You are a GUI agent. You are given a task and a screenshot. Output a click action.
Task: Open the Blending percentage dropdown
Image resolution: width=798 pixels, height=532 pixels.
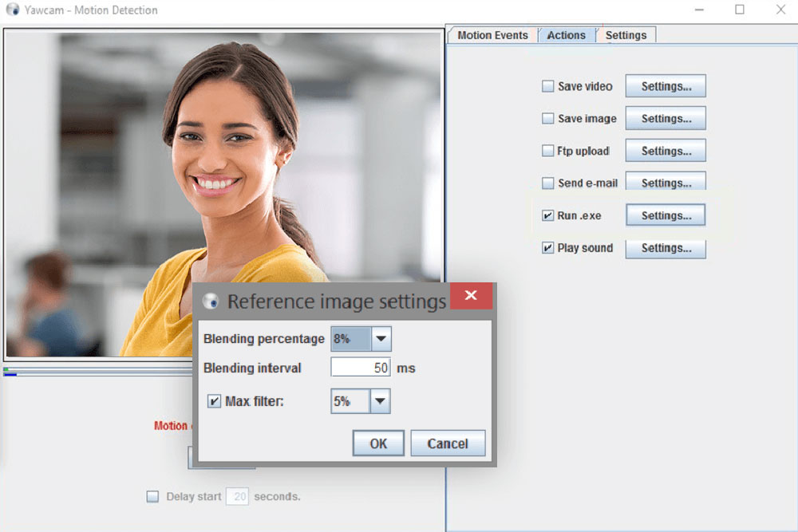pyautogui.click(x=381, y=338)
